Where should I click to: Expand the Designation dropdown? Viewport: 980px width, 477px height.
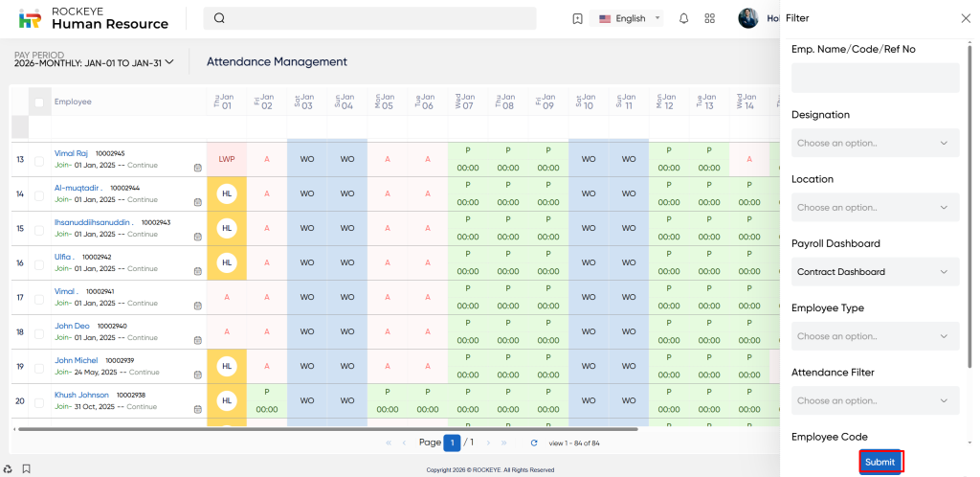[x=875, y=143]
